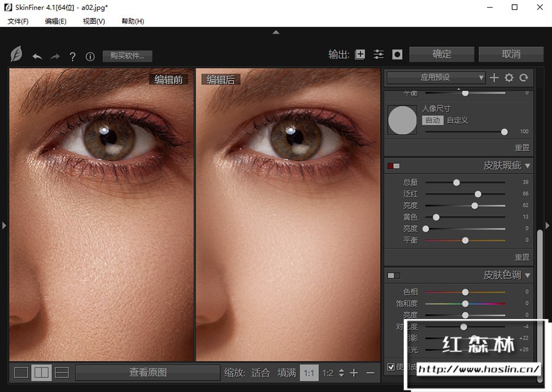Collapse the 皮肤色调 panel arrow

pyautogui.click(x=527, y=275)
